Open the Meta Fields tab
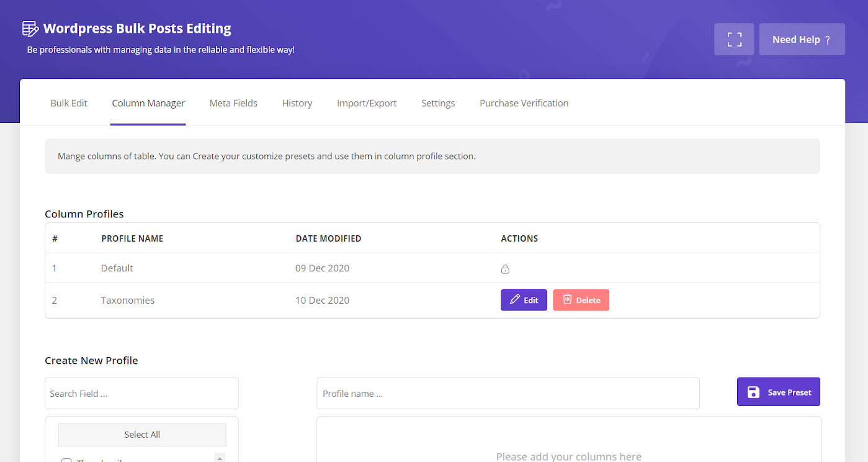Image resolution: width=868 pixels, height=462 pixels. click(x=233, y=103)
